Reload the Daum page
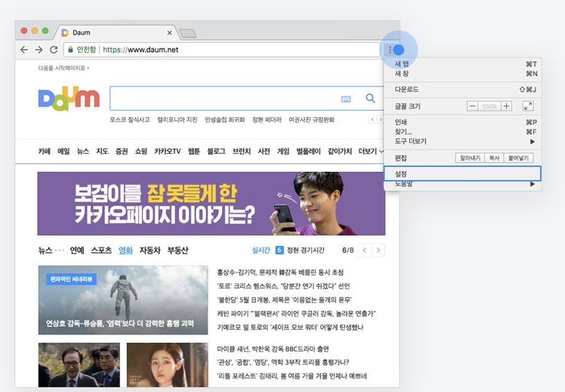The height and width of the screenshot is (392, 565). click(53, 50)
